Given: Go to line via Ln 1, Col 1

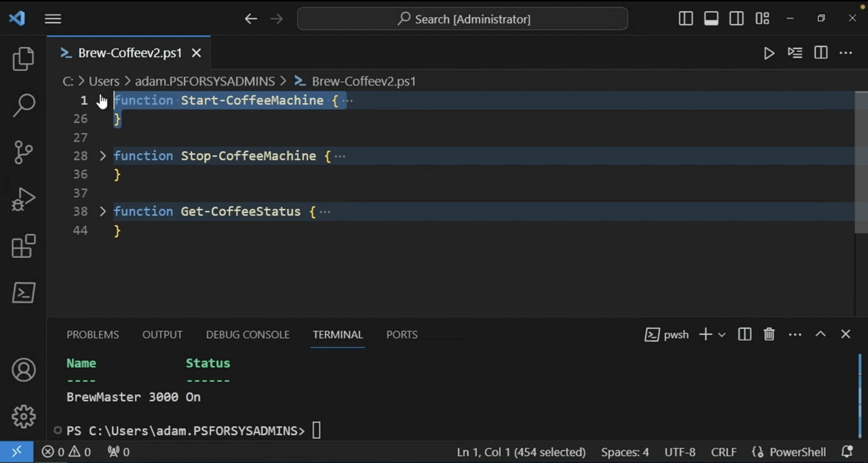Looking at the screenshot, I should pyautogui.click(x=521, y=452).
